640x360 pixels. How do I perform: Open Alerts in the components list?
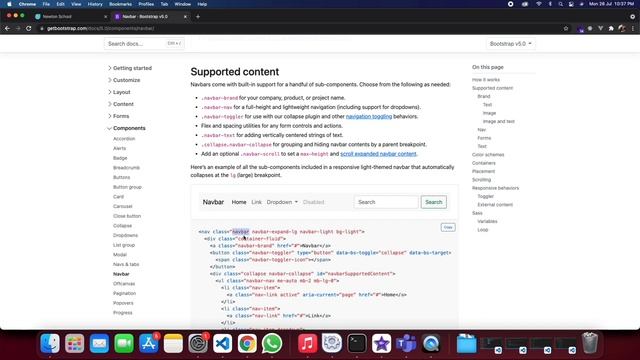[x=120, y=148]
